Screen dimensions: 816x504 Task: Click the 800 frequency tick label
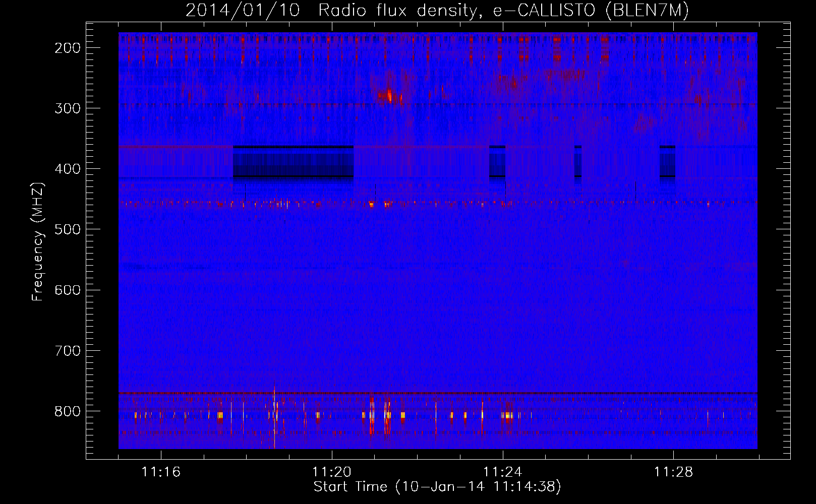pyautogui.click(x=67, y=411)
